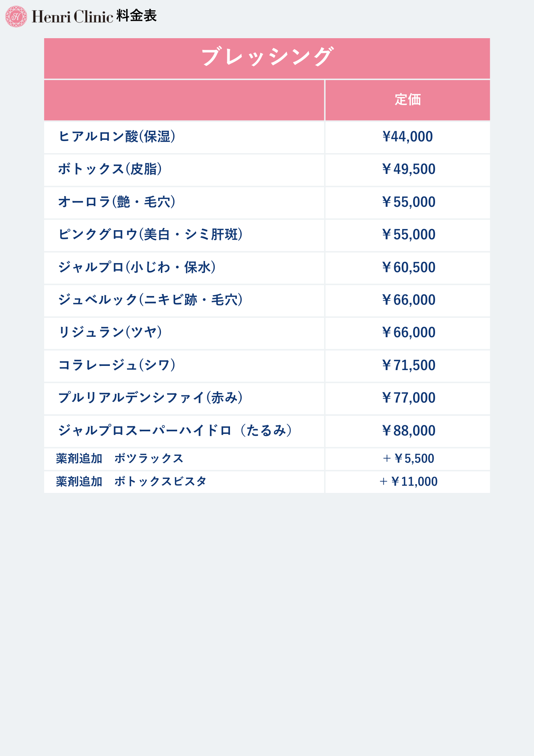Select プルリアルデンシファイ(赤み) treatment
Screen dimensions: 534x756
(x=150, y=398)
